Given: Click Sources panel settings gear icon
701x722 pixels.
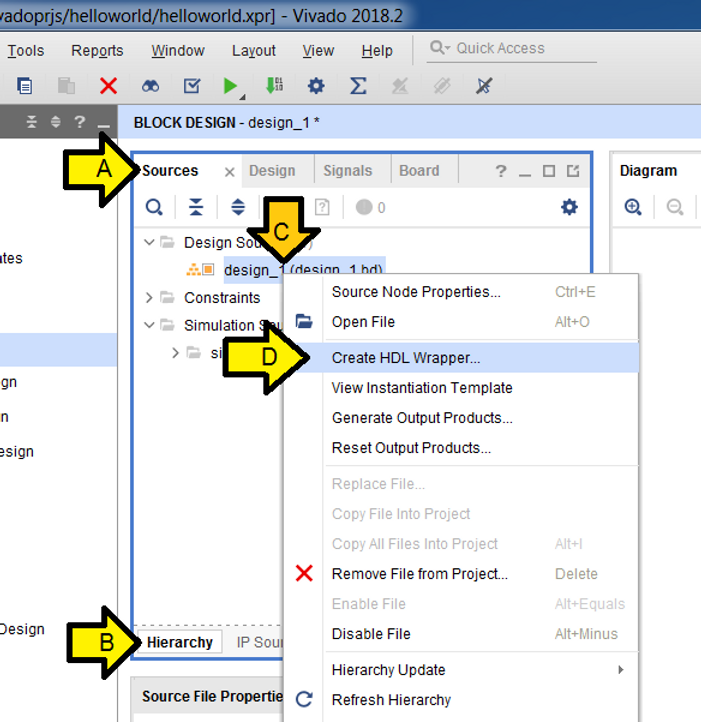Looking at the screenshot, I should tap(569, 207).
